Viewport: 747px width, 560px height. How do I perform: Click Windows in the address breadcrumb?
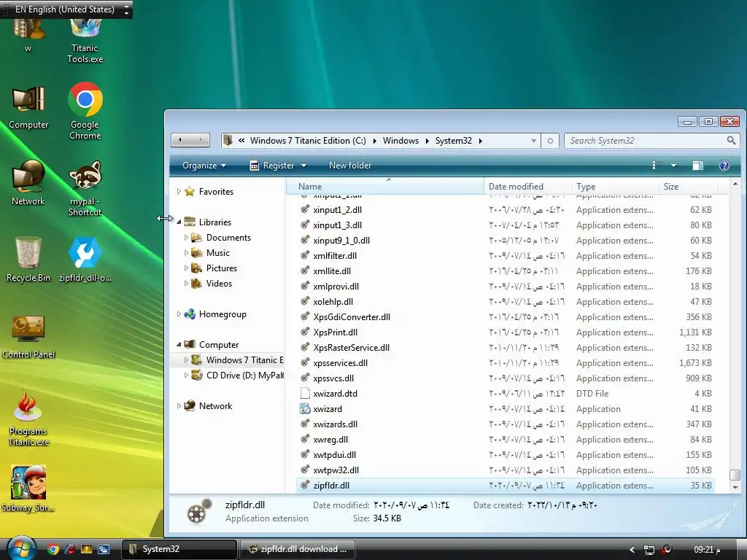(x=400, y=141)
